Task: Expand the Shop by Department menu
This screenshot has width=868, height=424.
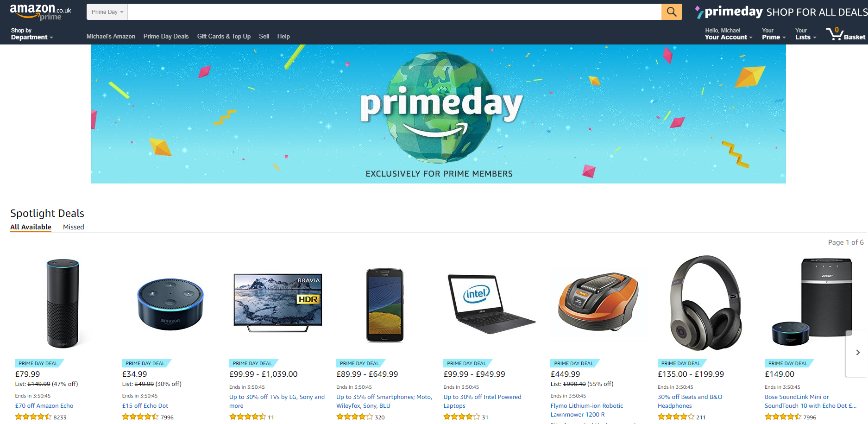Action: pos(32,34)
